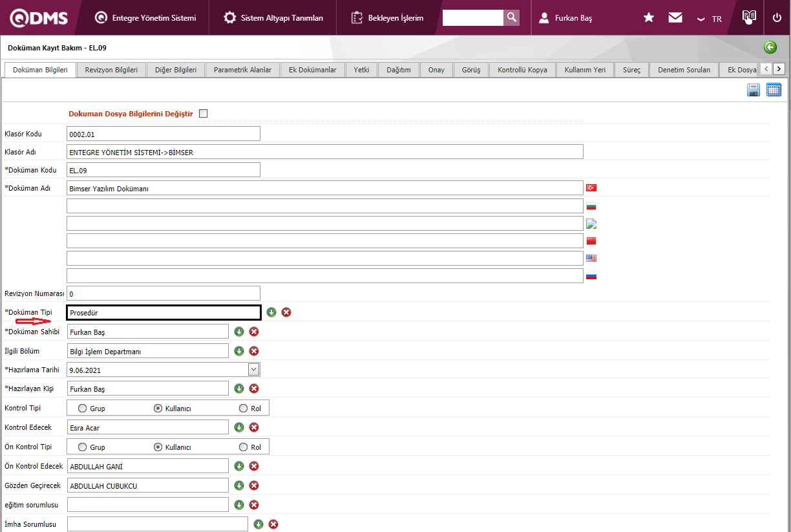
Task: Click the search magnifier icon
Action: 511,17
